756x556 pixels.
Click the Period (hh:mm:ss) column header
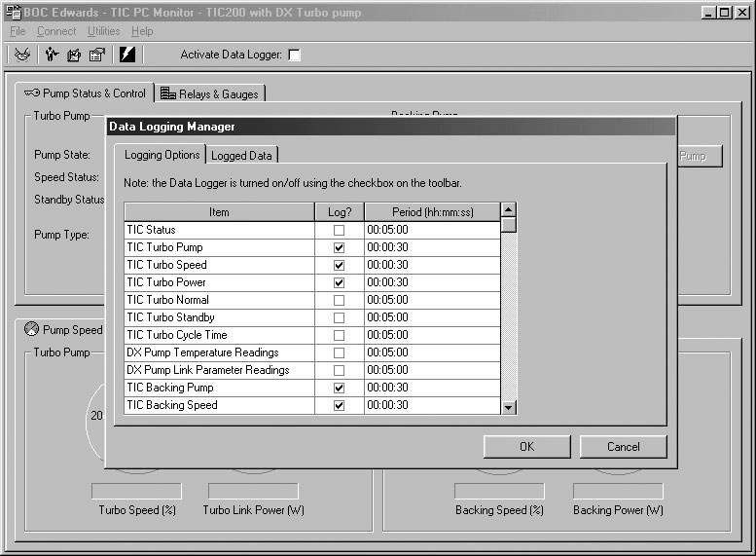click(x=432, y=212)
